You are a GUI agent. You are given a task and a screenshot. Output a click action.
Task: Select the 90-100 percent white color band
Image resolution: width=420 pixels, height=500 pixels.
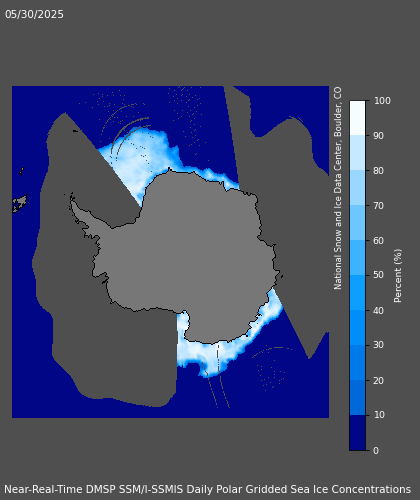(357, 118)
